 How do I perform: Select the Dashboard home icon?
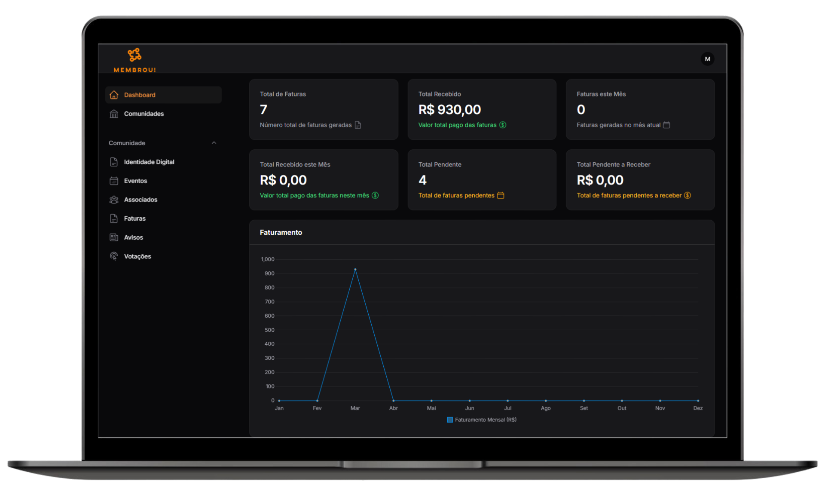pyautogui.click(x=113, y=94)
